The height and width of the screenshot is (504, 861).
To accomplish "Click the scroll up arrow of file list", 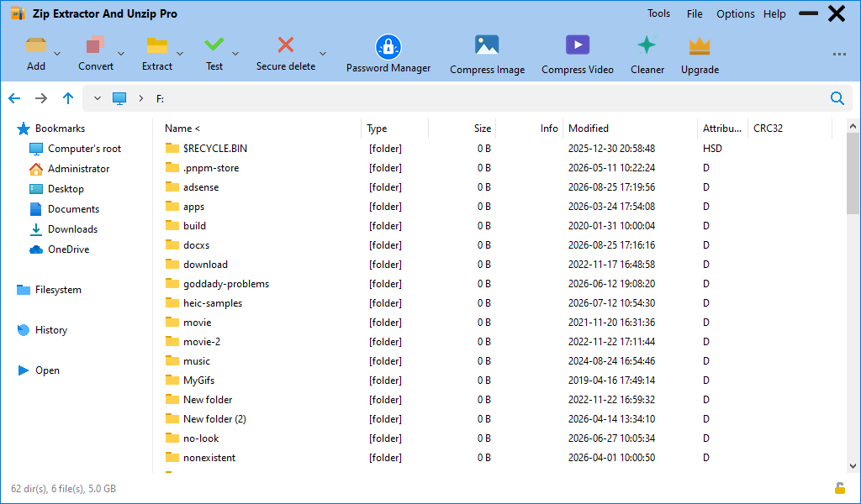I will 853,127.
